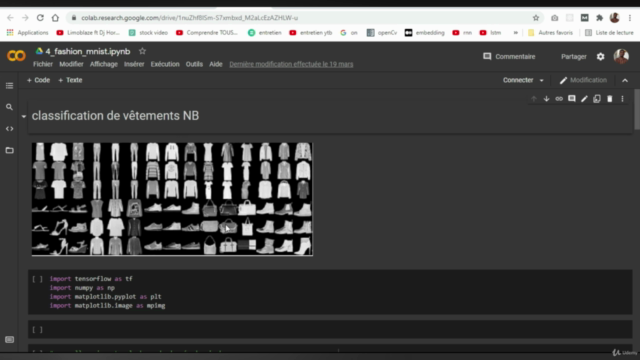Open Liste de lecture reading list

coord(609,33)
